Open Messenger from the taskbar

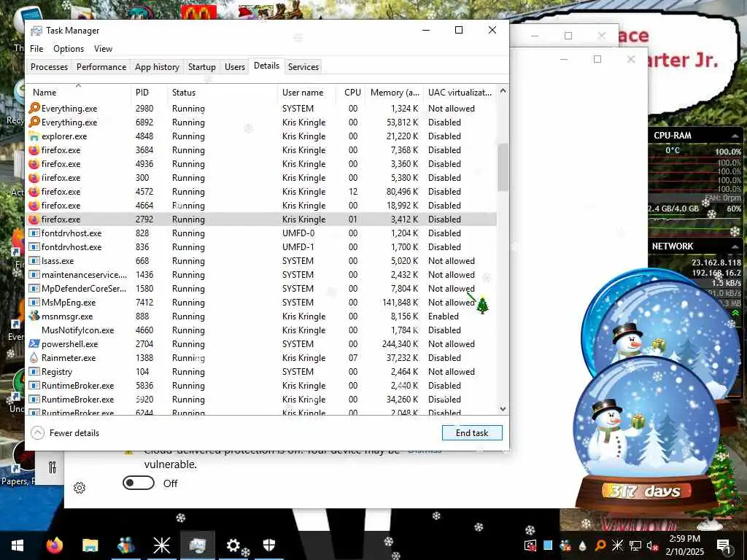125,545
